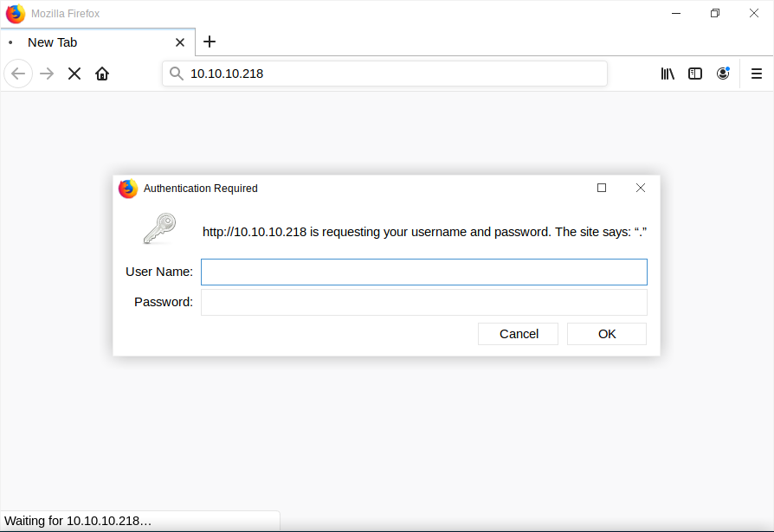The image size is (774, 532).
Task: Select the New Tab tab
Action: pyautogui.click(x=98, y=42)
